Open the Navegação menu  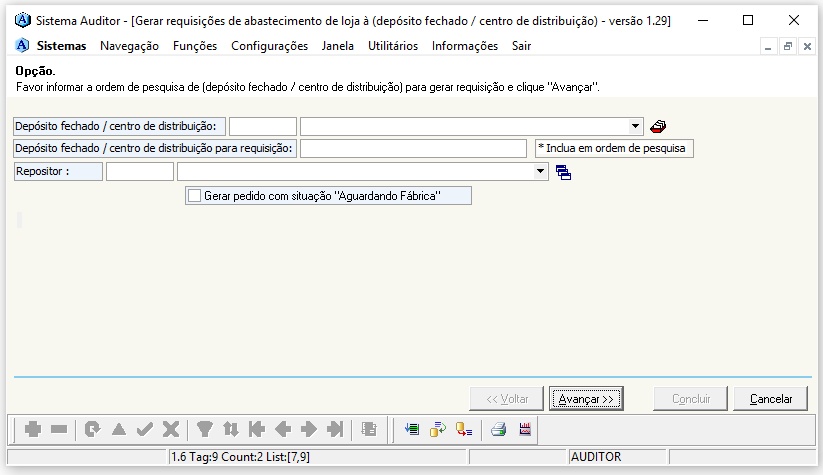click(x=129, y=46)
